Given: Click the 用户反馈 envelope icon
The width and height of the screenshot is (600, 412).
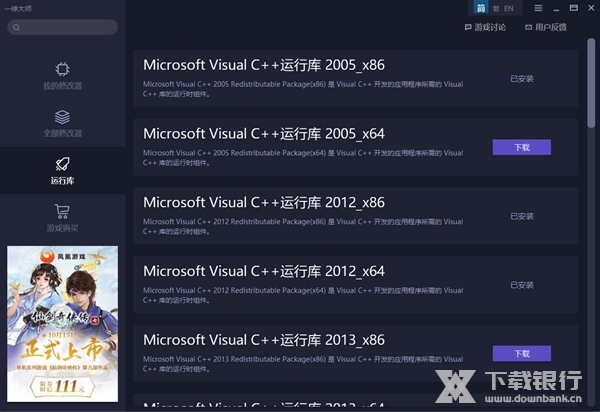Looking at the screenshot, I should click(x=527, y=28).
